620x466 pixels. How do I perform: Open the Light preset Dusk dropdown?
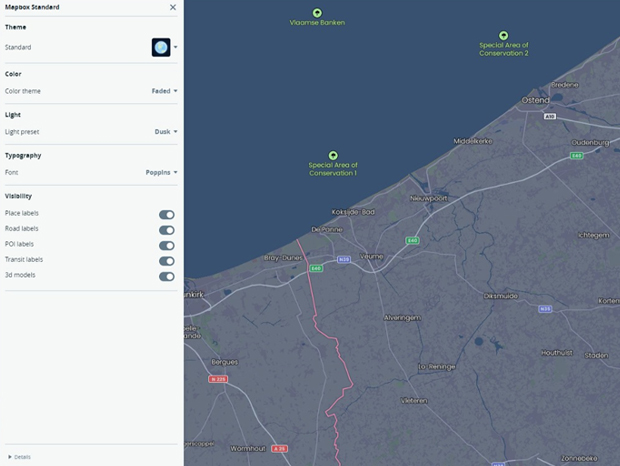(166, 132)
